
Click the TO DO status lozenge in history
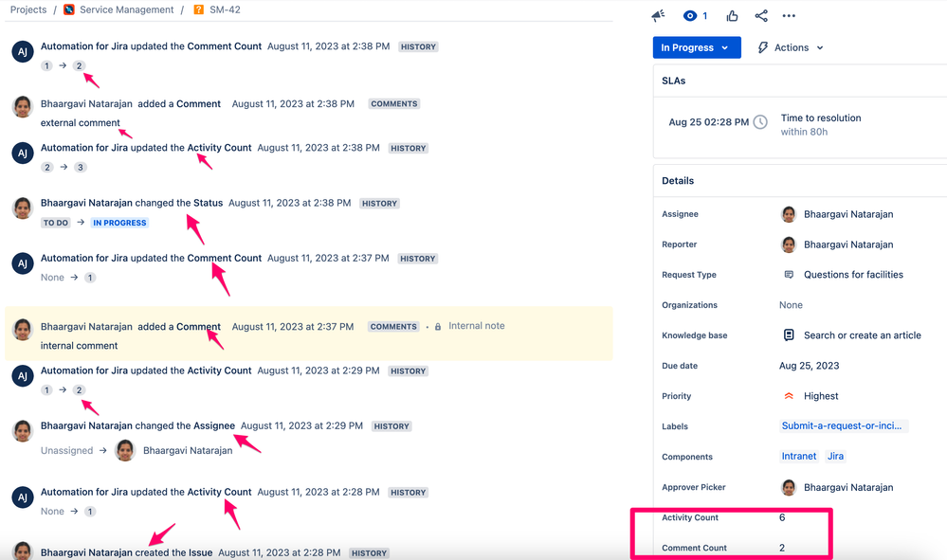pos(56,223)
